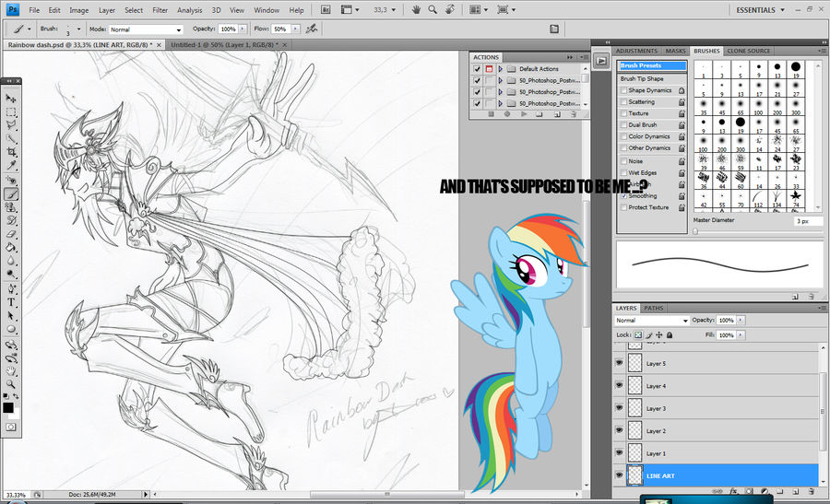Viewport: 830px width, 504px height.
Task: Open the brush Mode dropdown in options bar
Action: click(x=146, y=29)
